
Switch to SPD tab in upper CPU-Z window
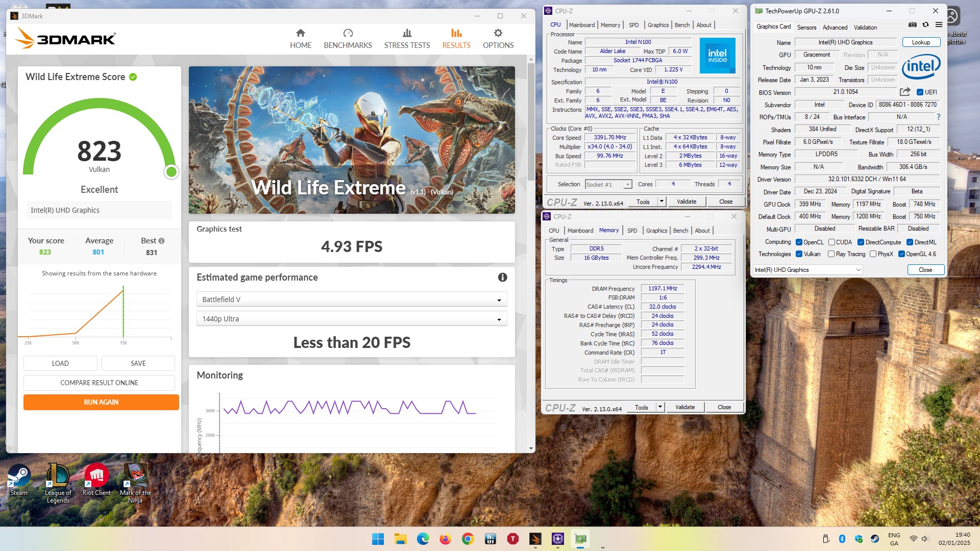(634, 25)
